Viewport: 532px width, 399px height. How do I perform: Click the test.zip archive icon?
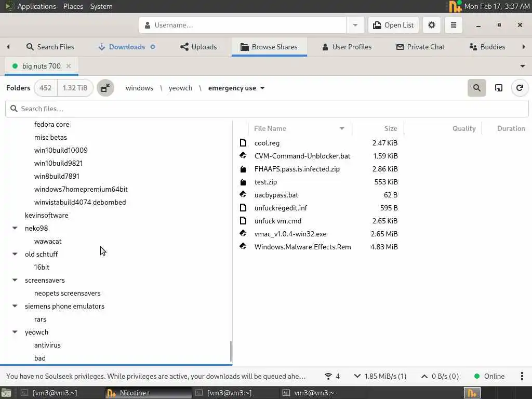243,182
